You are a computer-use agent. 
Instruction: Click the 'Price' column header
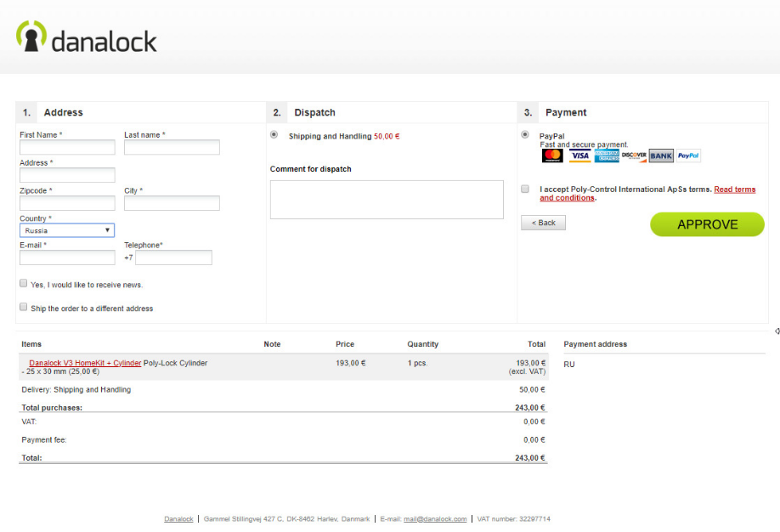click(x=345, y=344)
